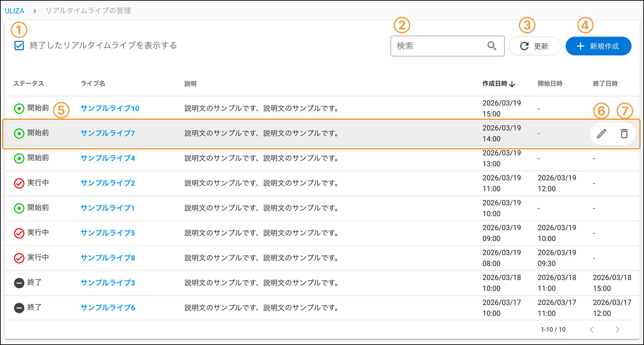
Task: Click the green status icon of サンプルライブ10
Action: (x=19, y=109)
